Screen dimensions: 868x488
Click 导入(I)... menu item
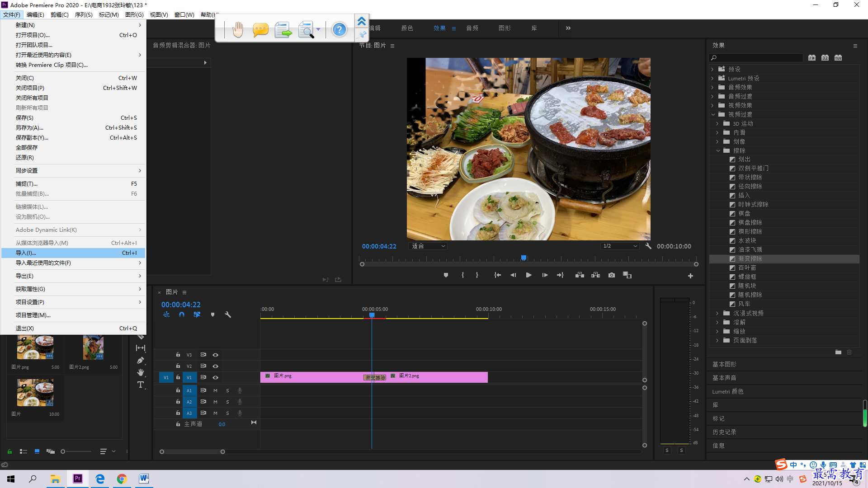click(73, 253)
